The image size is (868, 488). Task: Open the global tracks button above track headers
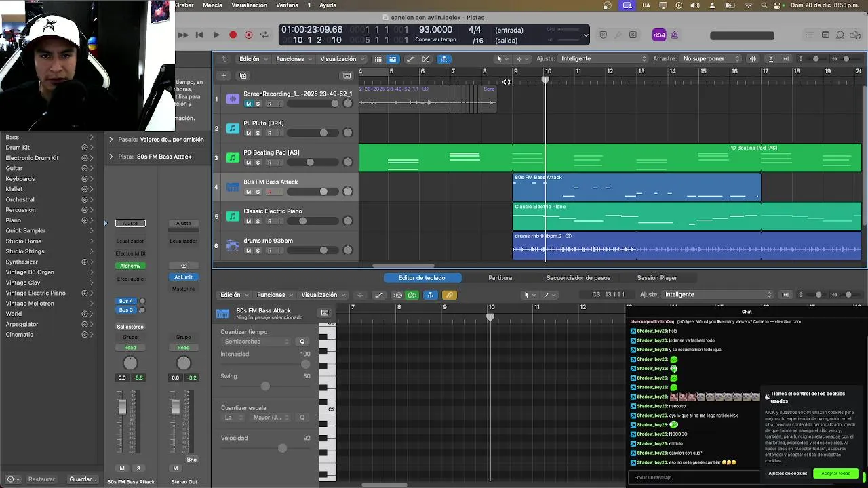[x=347, y=75]
